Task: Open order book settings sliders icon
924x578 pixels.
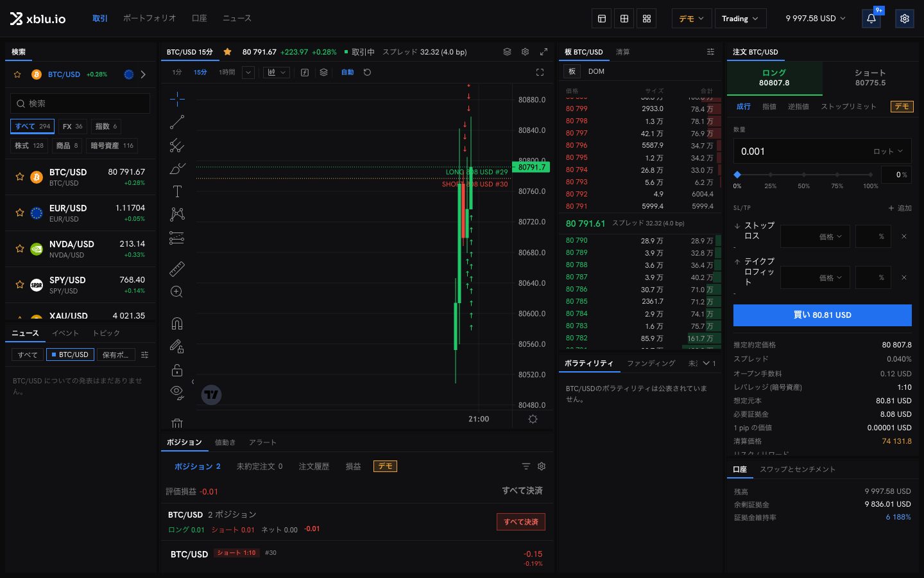Action: pos(710,52)
